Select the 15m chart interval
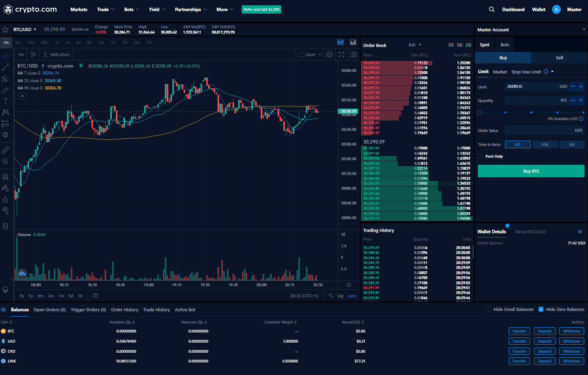Image resolution: width=588 pixels, height=375 pixels. [31, 42]
